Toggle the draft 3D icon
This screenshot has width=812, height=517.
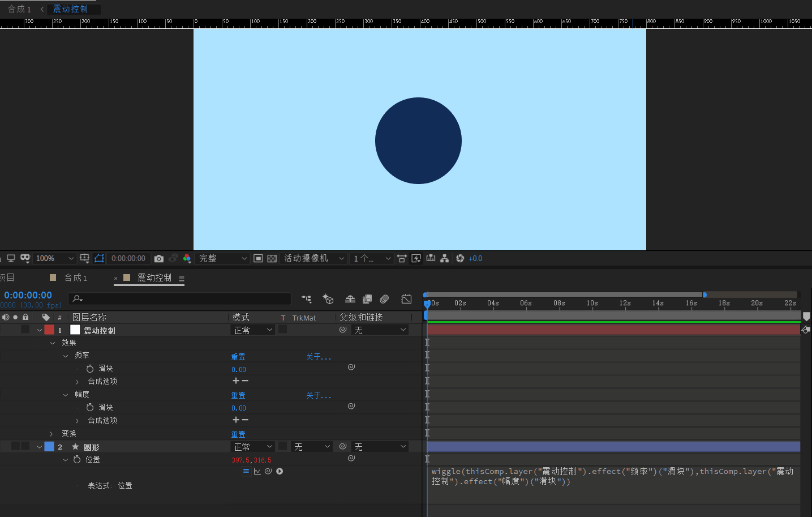pyautogui.click(x=328, y=299)
